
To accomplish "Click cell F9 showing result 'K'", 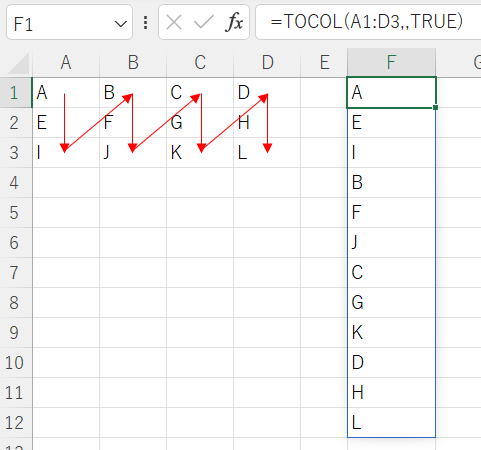I will [x=392, y=332].
